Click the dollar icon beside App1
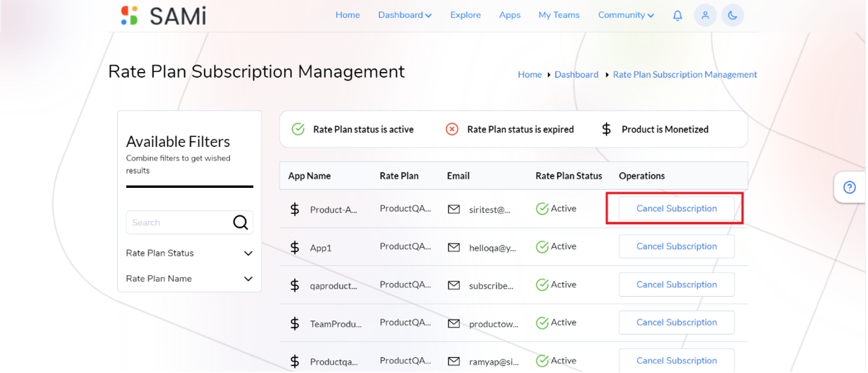 click(294, 247)
